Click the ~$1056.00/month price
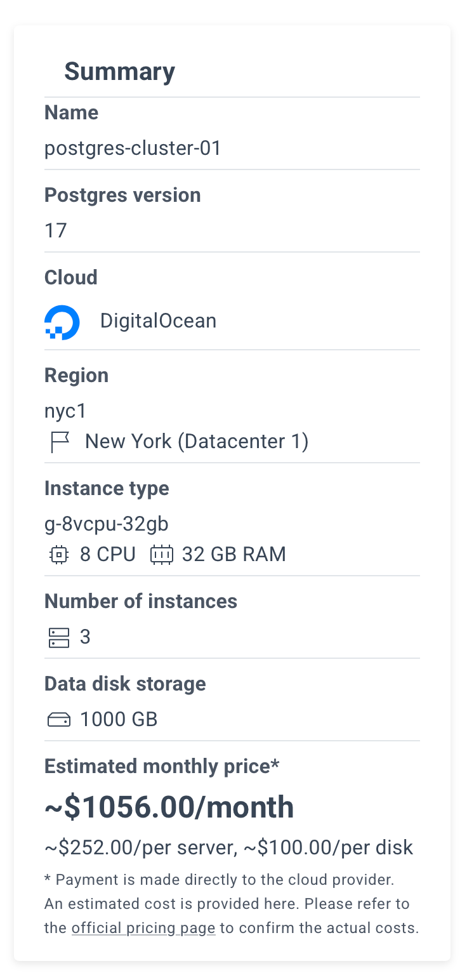Image resolution: width=467 pixels, height=980 pixels. point(169,807)
